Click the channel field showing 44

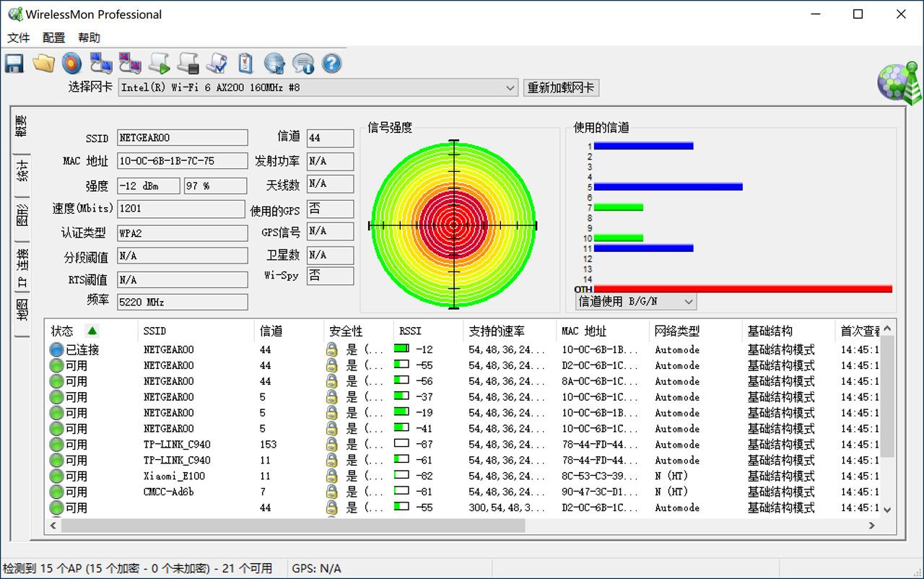330,137
